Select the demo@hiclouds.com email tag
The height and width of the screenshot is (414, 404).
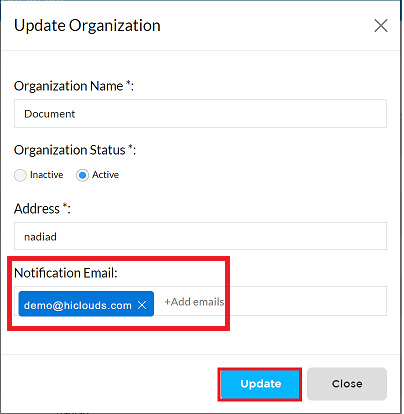(x=77, y=305)
